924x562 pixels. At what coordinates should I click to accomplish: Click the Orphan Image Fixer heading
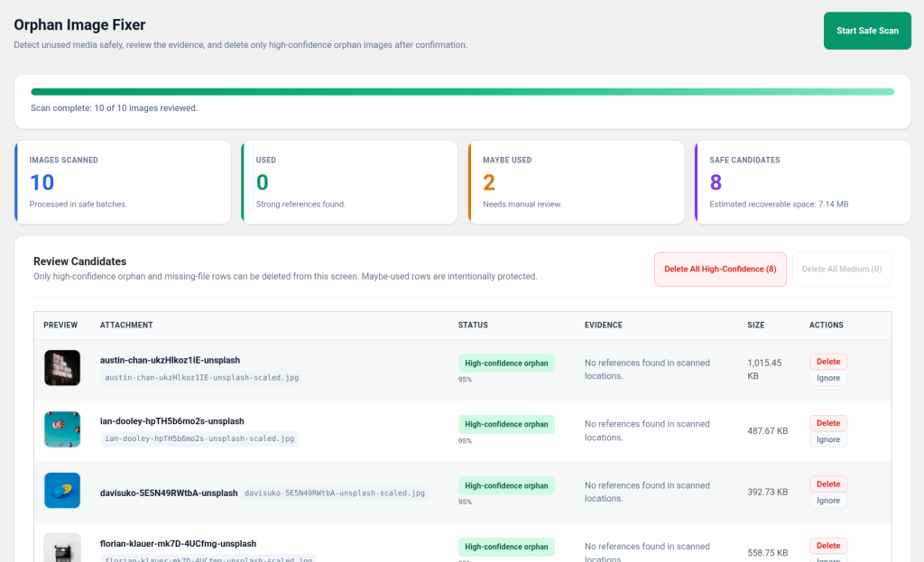point(79,24)
